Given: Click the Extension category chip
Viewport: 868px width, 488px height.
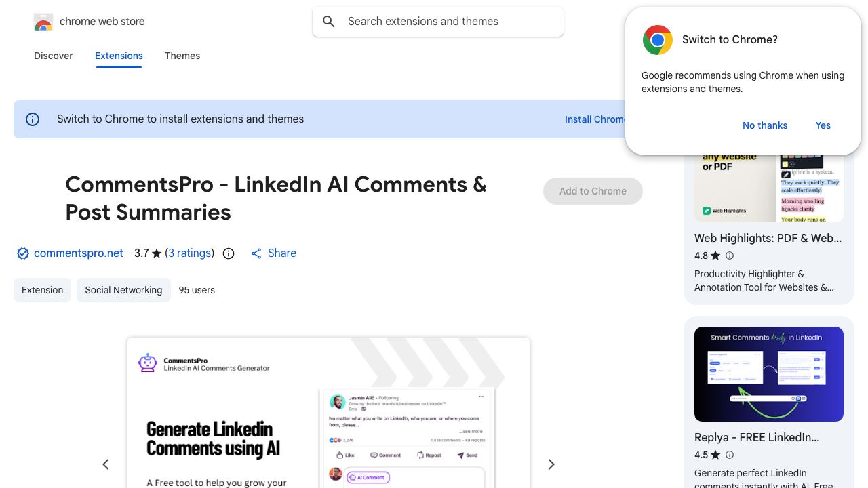Looking at the screenshot, I should [x=42, y=290].
